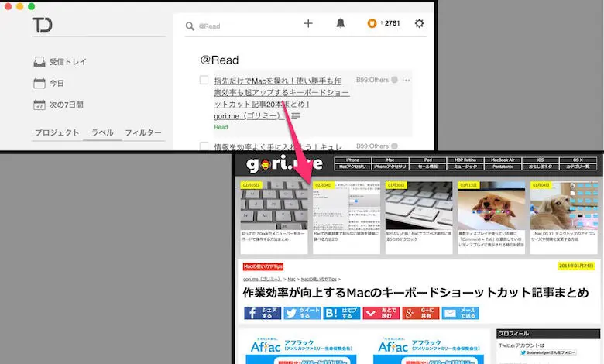The height and width of the screenshot is (364, 604).
Task: Open iOS nav item
Action: (541, 160)
